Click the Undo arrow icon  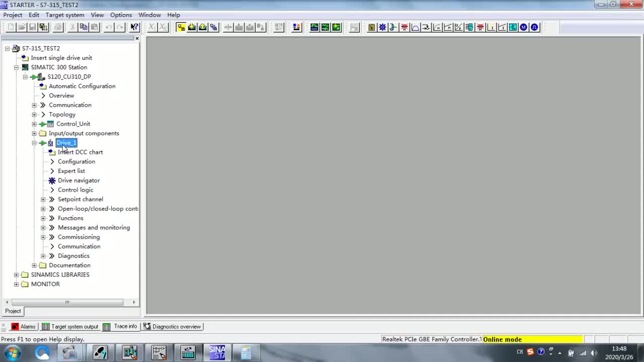click(x=109, y=27)
